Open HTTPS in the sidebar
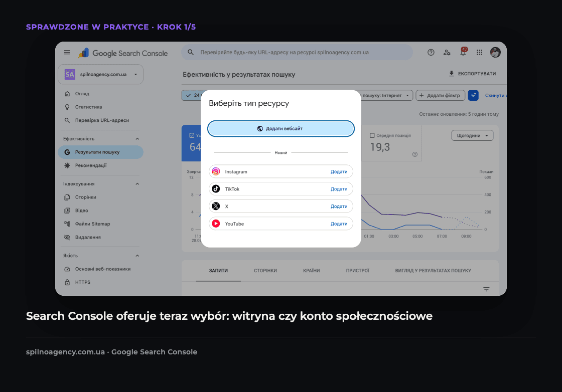 click(100, 282)
